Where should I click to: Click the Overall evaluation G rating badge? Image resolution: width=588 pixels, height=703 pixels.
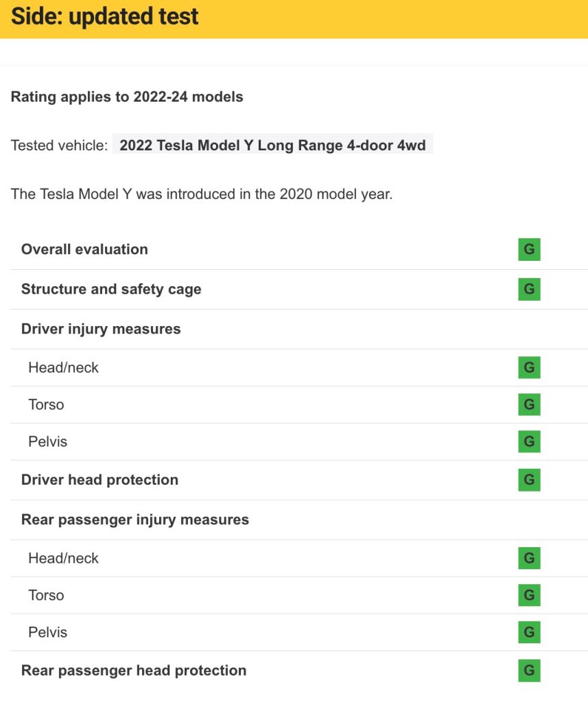click(x=529, y=249)
